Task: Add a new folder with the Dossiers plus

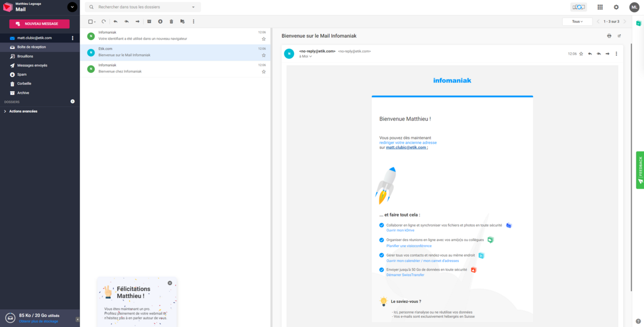Action: tap(72, 101)
